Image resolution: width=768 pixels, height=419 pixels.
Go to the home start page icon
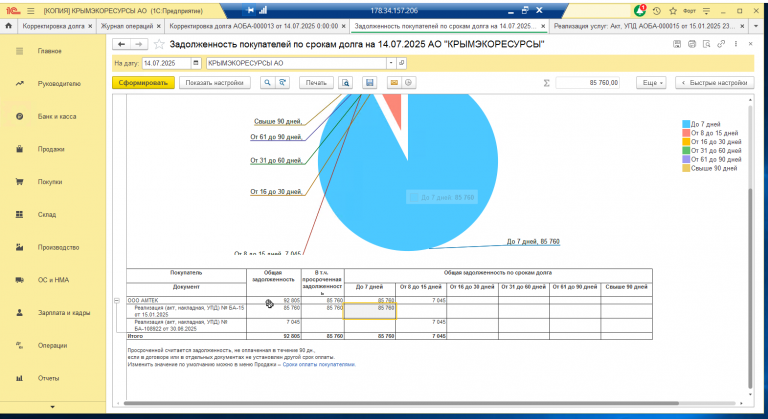point(8,26)
